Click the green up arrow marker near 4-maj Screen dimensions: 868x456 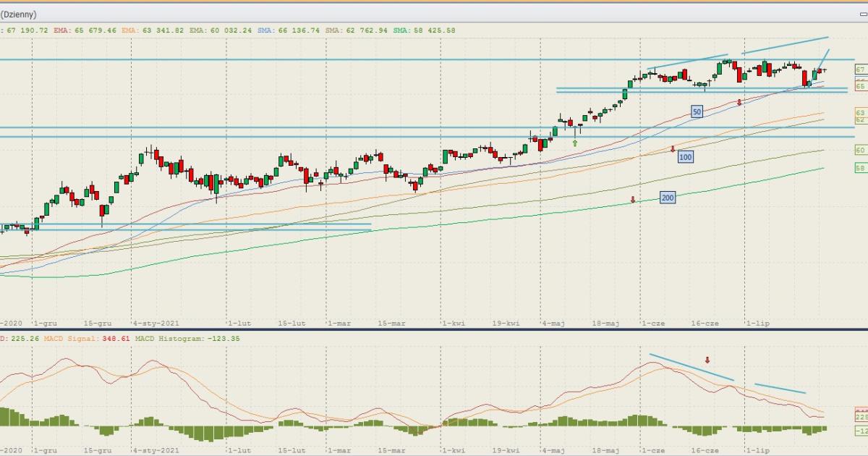(x=575, y=143)
